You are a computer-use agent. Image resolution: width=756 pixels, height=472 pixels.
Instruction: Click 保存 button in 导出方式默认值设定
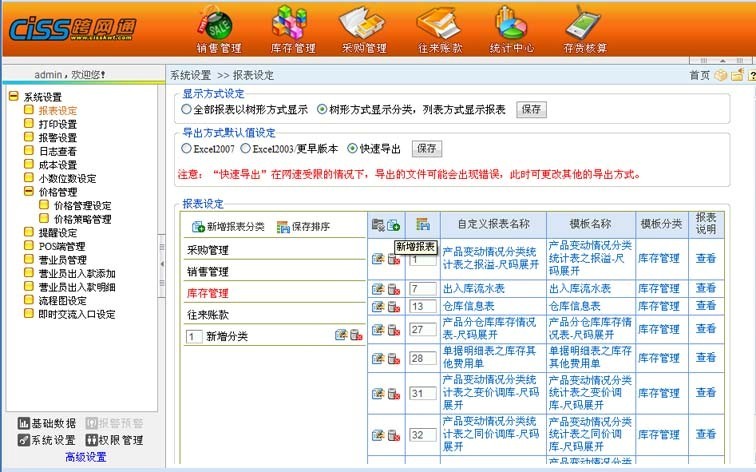click(427, 148)
